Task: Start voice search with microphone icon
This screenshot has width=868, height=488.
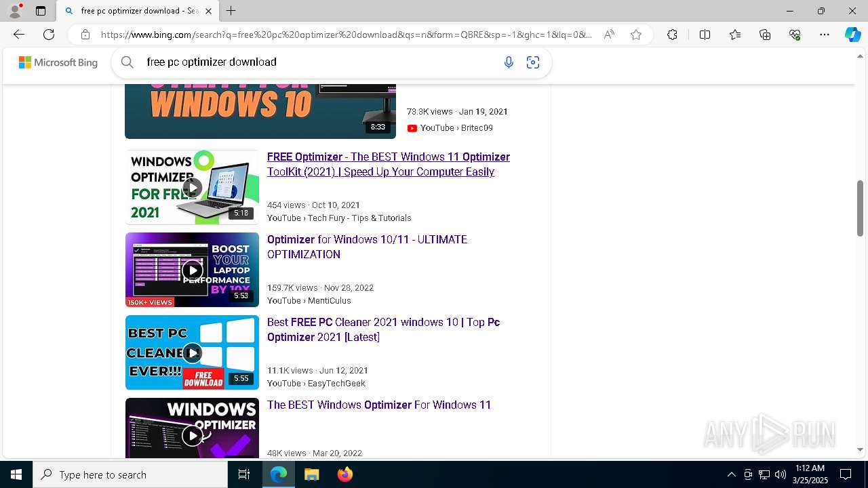Action: click(x=509, y=62)
